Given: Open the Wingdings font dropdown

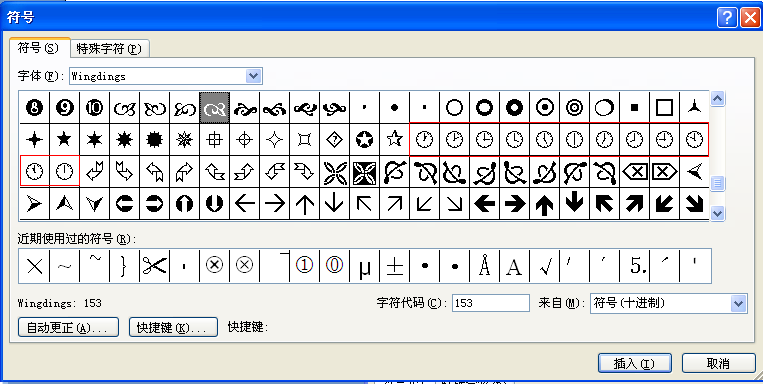Looking at the screenshot, I should [x=253, y=76].
